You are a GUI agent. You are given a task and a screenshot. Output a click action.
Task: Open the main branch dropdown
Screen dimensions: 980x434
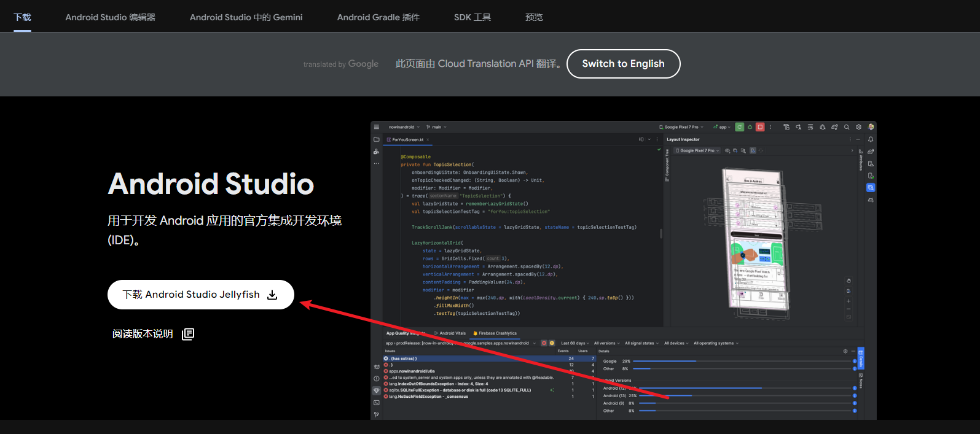click(x=437, y=127)
